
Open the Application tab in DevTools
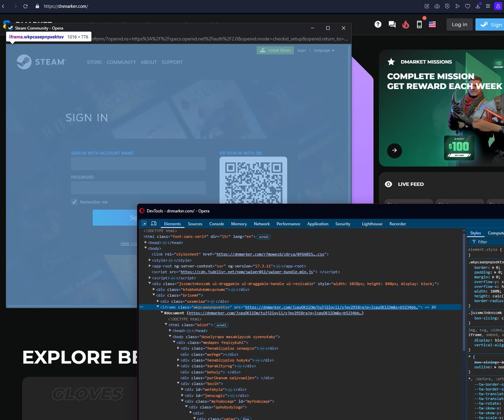pyautogui.click(x=318, y=224)
